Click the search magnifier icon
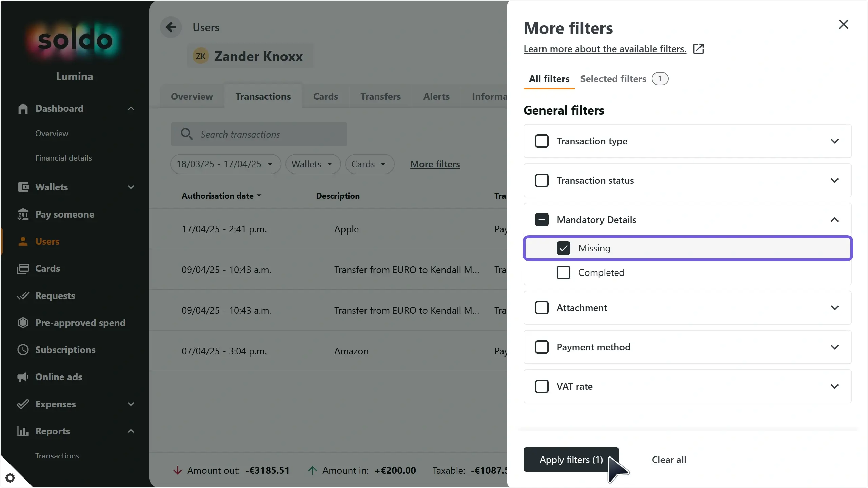The height and width of the screenshot is (488, 868). (187, 134)
